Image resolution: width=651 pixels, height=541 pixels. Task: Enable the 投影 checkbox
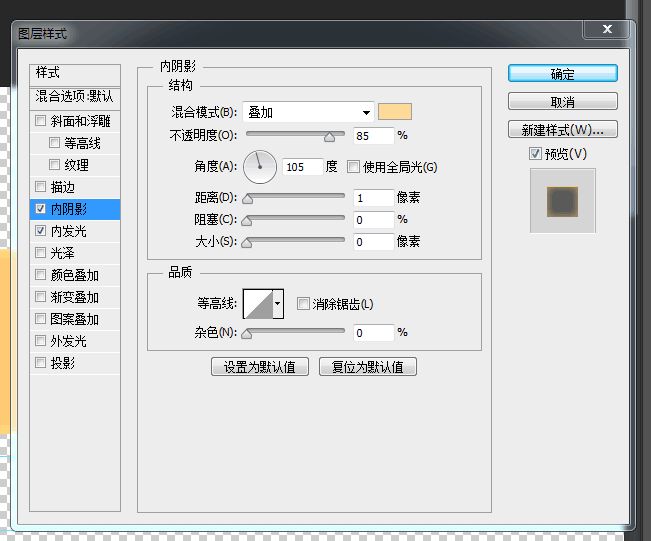pyautogui.click(x=40, y=362)
